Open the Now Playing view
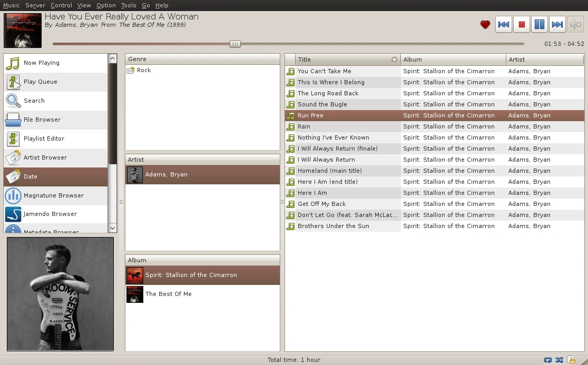The width and height of the screenshot is (588, 365). pyautogui.click(x=55, y=63)
